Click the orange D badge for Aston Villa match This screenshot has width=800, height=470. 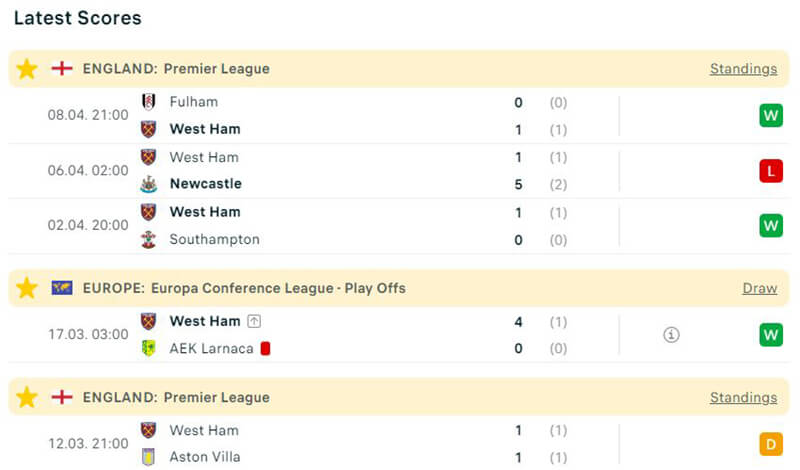point(770,444)
